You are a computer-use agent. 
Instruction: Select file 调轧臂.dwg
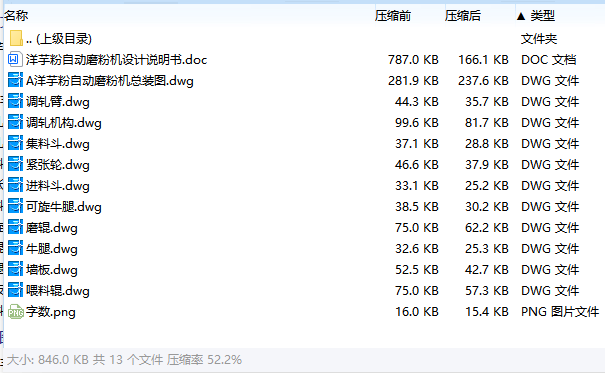[x=57, y=102]
